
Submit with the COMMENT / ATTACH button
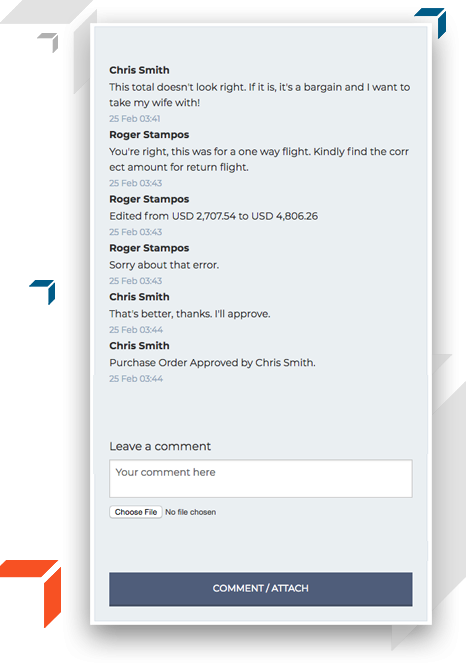[260, 589]
